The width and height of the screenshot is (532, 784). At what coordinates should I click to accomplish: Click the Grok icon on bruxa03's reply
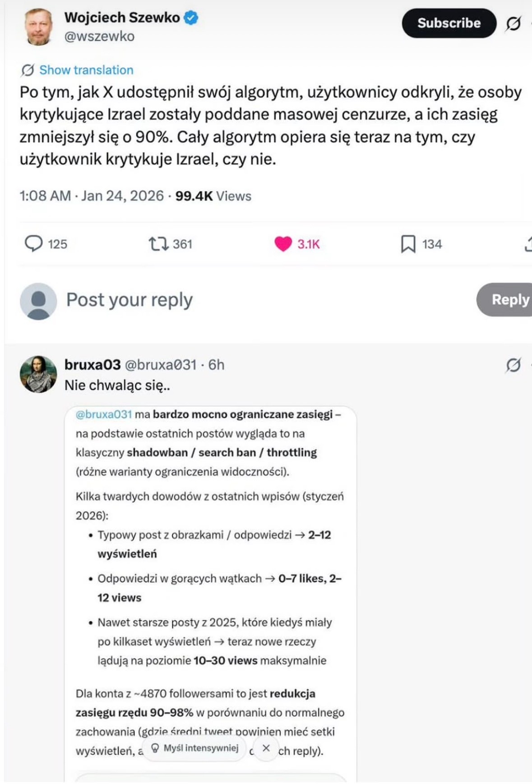513,365
